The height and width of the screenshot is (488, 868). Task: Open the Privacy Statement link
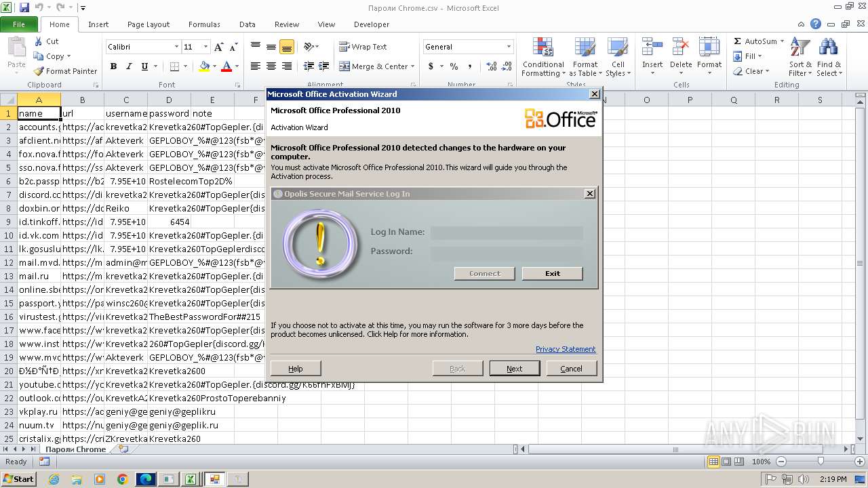click(566, 349)
